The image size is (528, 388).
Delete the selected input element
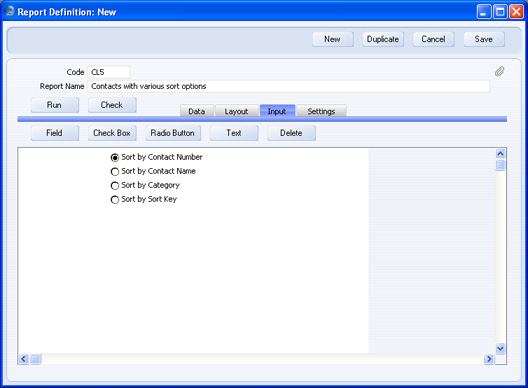pyautogui.click(x=291, y=133)
